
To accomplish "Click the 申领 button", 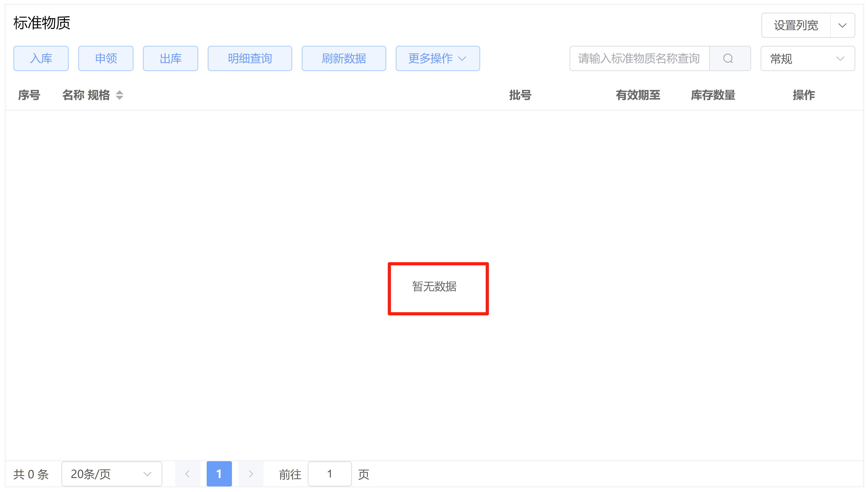I will (x=106, y=58).
